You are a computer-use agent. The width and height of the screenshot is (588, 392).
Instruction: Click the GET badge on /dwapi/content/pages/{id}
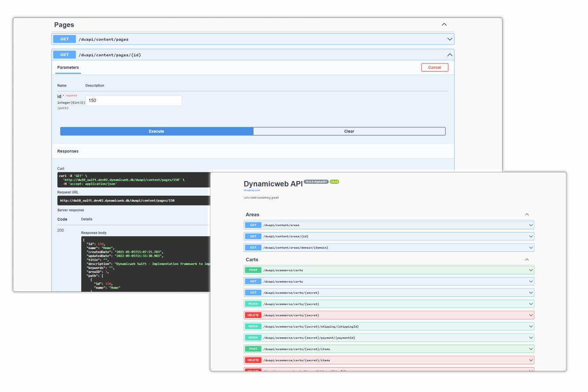(x=64, y=54)
